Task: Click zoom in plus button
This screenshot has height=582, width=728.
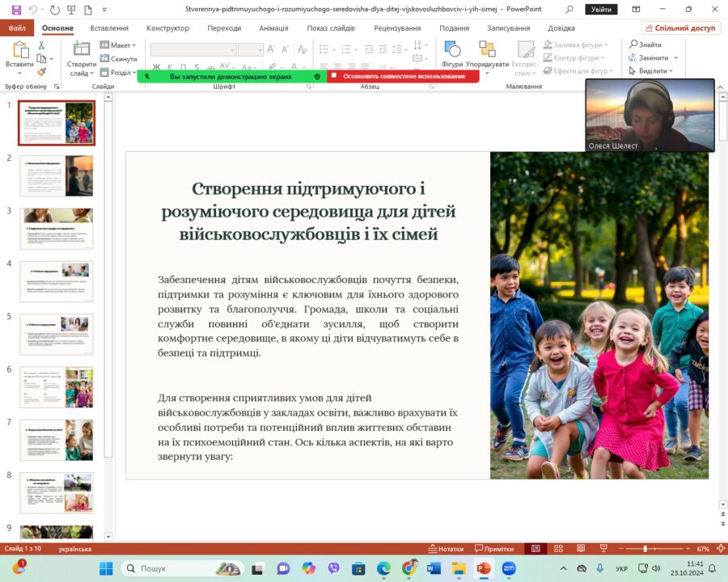Action: tap(688, 549)
